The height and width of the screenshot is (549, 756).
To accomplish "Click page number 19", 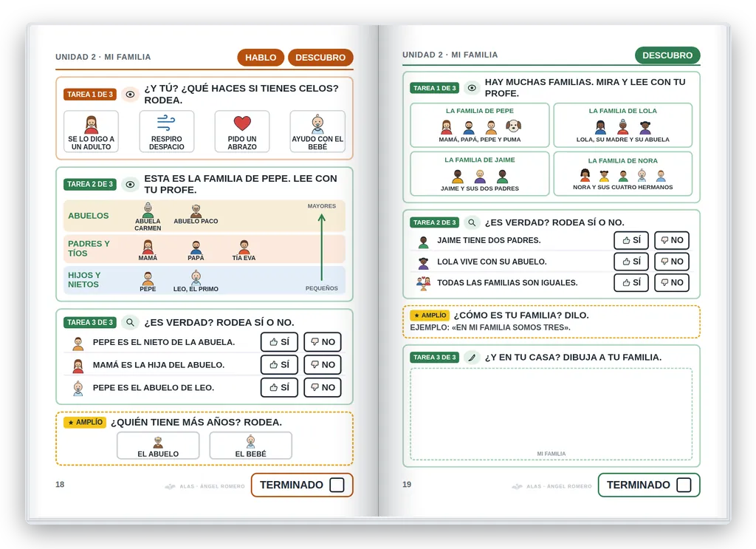I will [x=407, y=485].
